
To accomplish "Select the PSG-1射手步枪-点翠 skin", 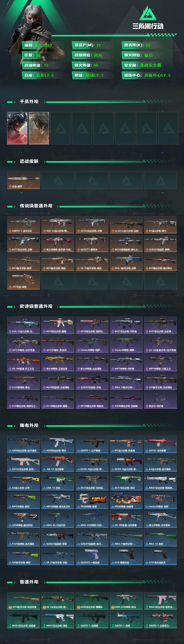I will click(x=126, y=262).
